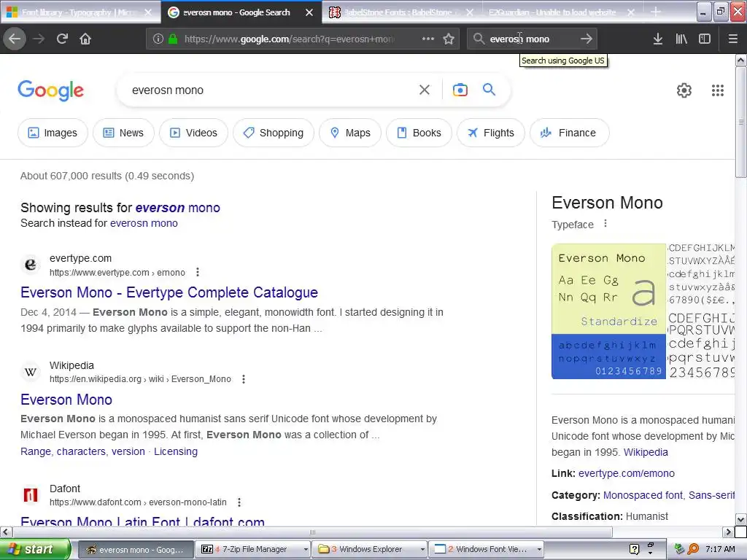
Task: Expand 7-Zip File Manager taskbar group arrow
Action: [306, 550]
